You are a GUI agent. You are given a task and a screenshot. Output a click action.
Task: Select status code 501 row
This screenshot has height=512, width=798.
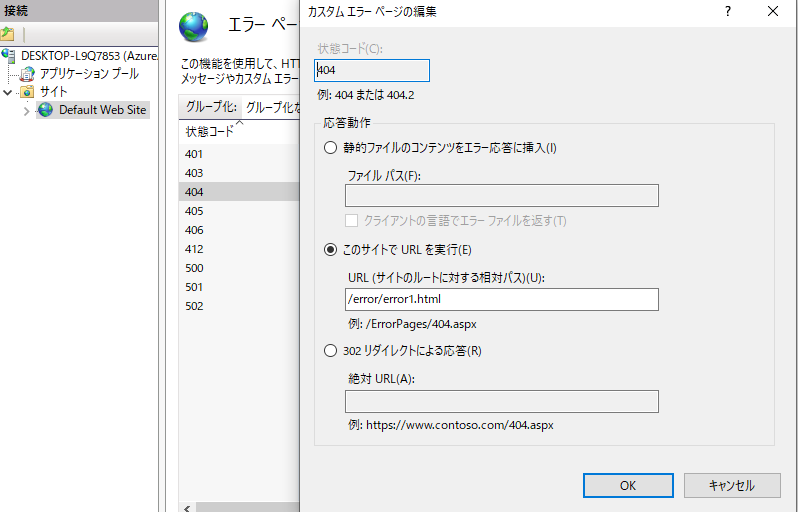click(239, 287)
